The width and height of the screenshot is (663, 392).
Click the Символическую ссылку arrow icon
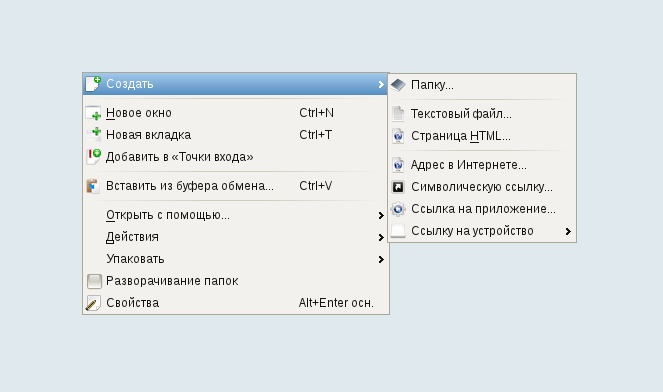[398, 187]
